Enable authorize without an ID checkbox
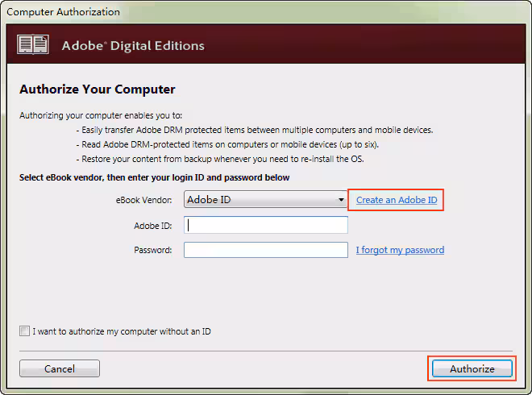Image resolution: width=532 pixels, height=395 pixels. pos(24,331)
